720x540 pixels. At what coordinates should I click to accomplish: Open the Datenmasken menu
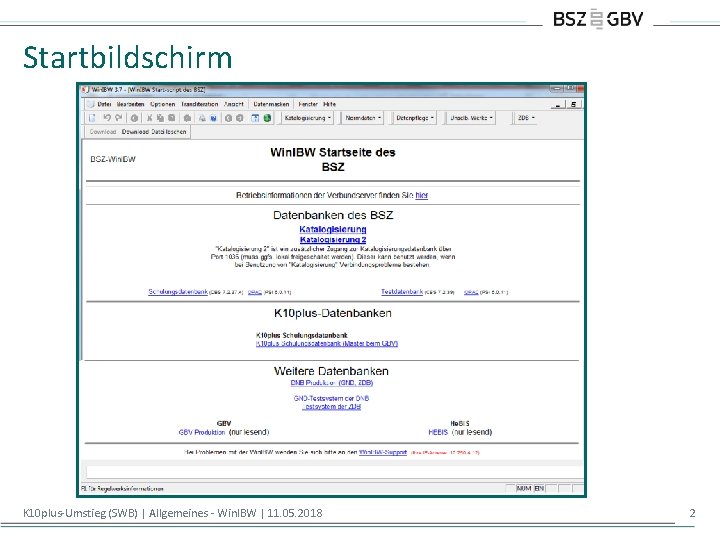[271, 104]
